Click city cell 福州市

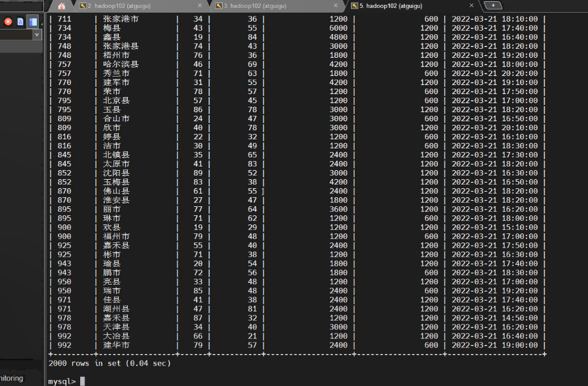pyautogui.click(x=116, y=236)
